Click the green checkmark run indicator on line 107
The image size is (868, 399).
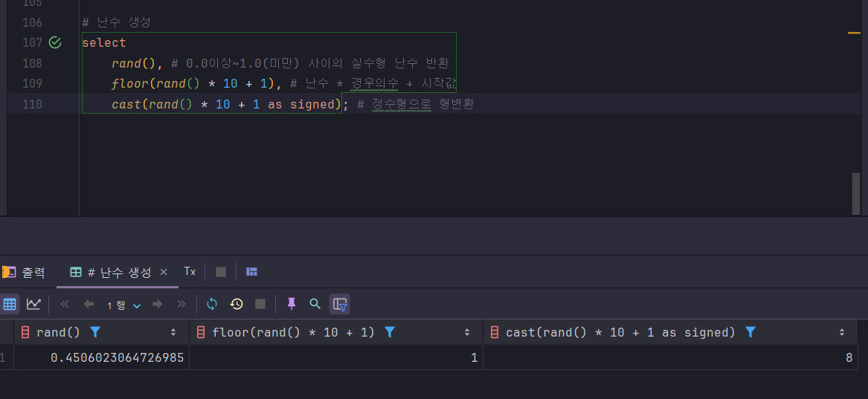point(55,42)
